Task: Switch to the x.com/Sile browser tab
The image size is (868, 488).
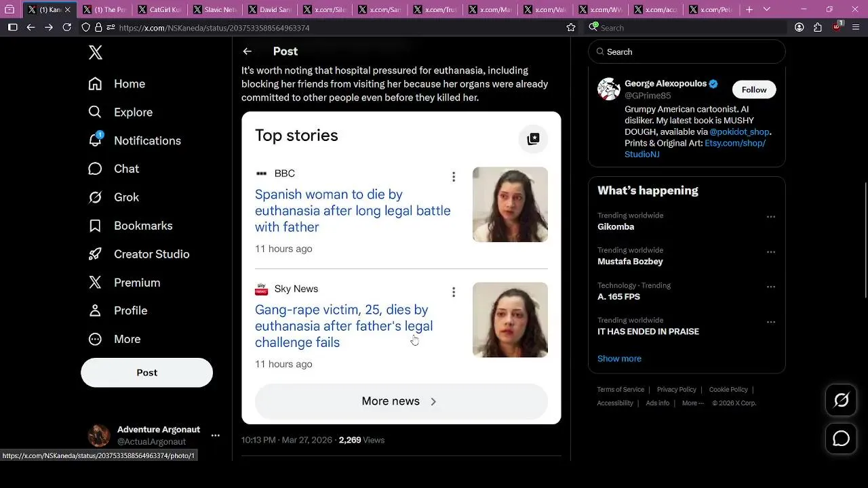Action: point(325,9)
